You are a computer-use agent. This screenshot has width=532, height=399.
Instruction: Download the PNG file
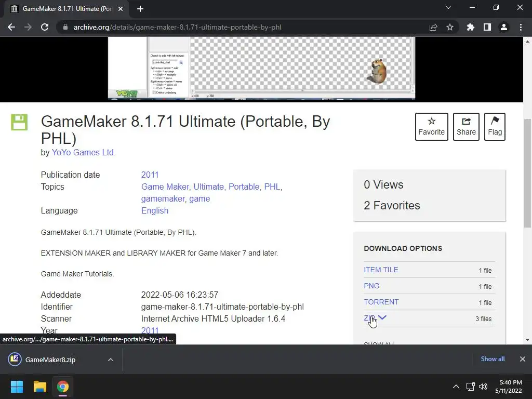coord(371,286)
